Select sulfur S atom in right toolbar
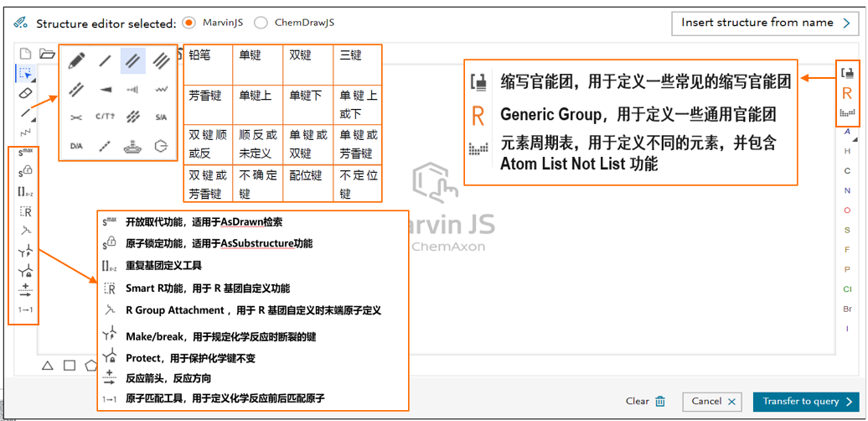The width and height of the screenshot is (868, 421). click(x=848, y=230)
